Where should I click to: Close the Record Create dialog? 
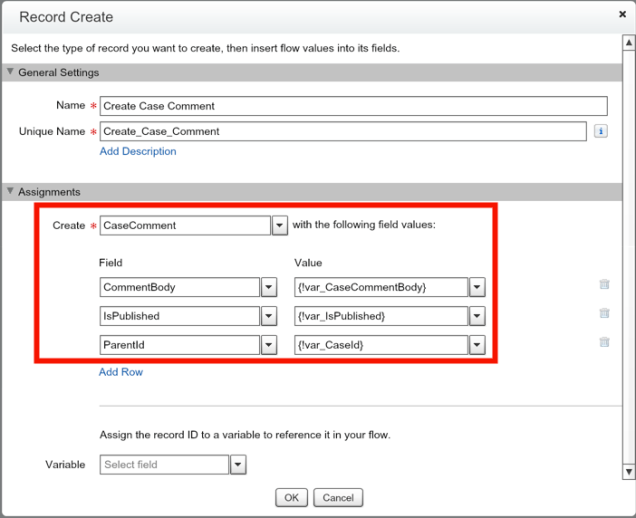click(x=622, y=15)
